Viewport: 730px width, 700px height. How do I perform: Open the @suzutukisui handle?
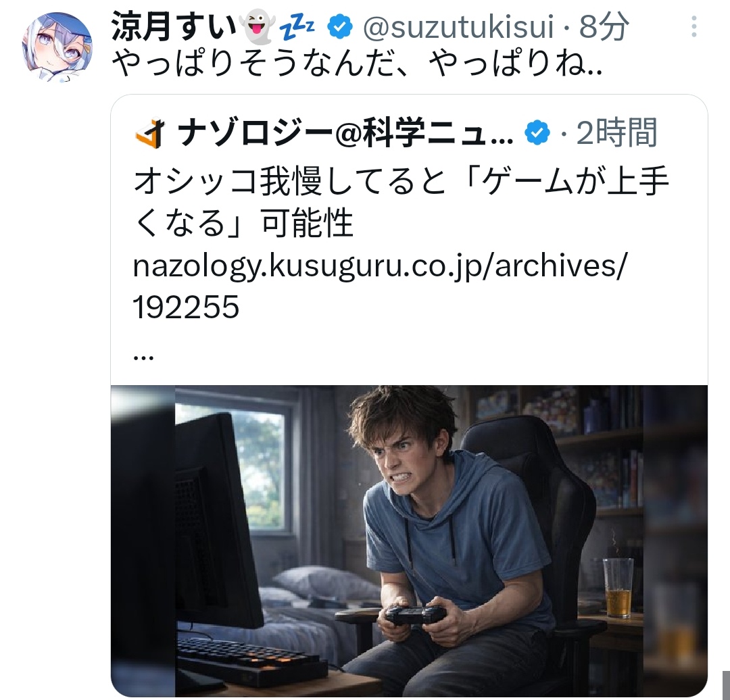click(458, 27)
